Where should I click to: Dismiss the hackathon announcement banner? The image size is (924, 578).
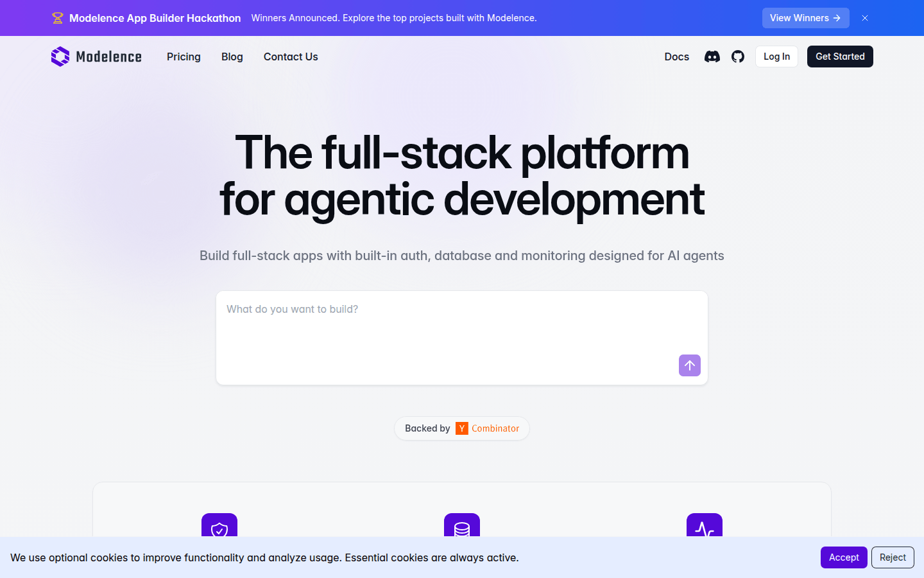pos(865,18)
